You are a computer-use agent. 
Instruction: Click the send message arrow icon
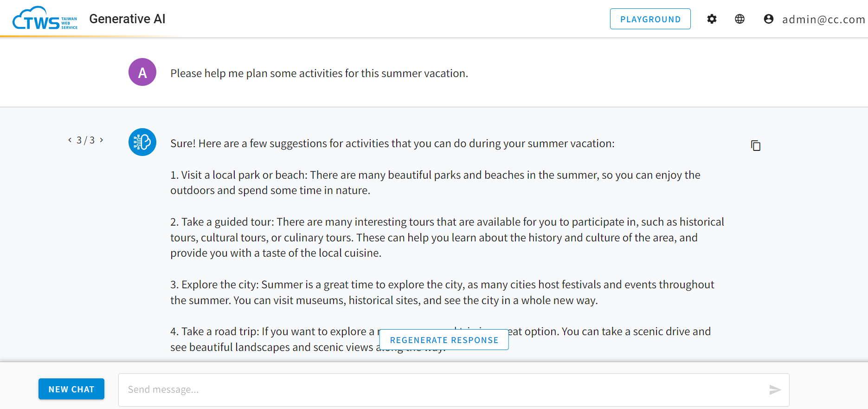point(775,390)
